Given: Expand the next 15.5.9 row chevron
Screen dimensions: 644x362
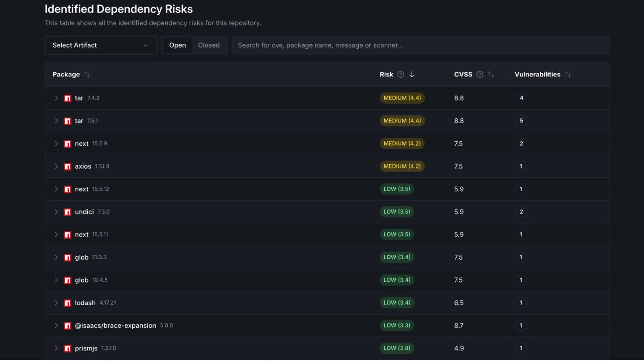Looking at the screenshot, I should click(x=56, y=143).
